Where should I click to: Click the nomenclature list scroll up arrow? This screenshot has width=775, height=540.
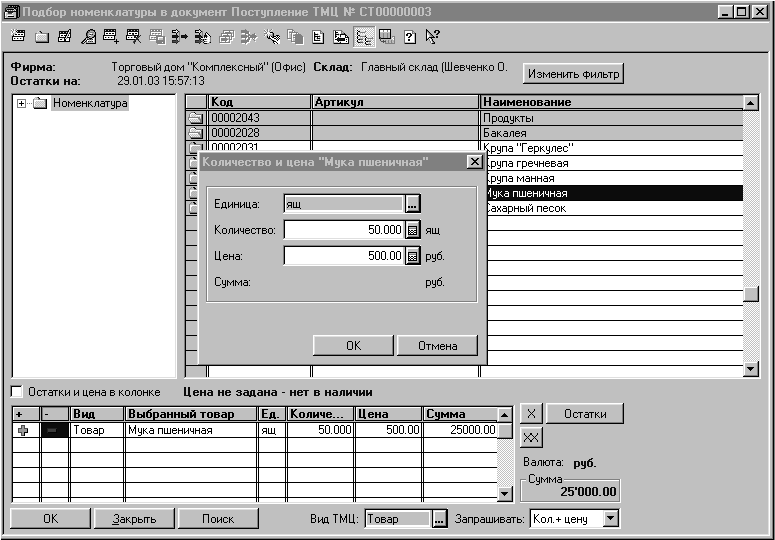point(751,103)
